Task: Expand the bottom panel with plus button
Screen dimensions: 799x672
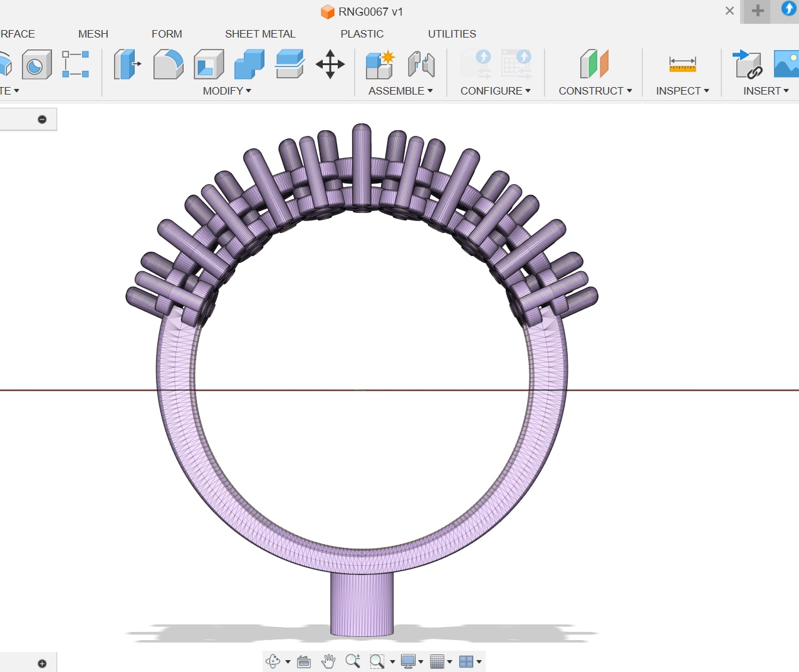Action: 42,663
